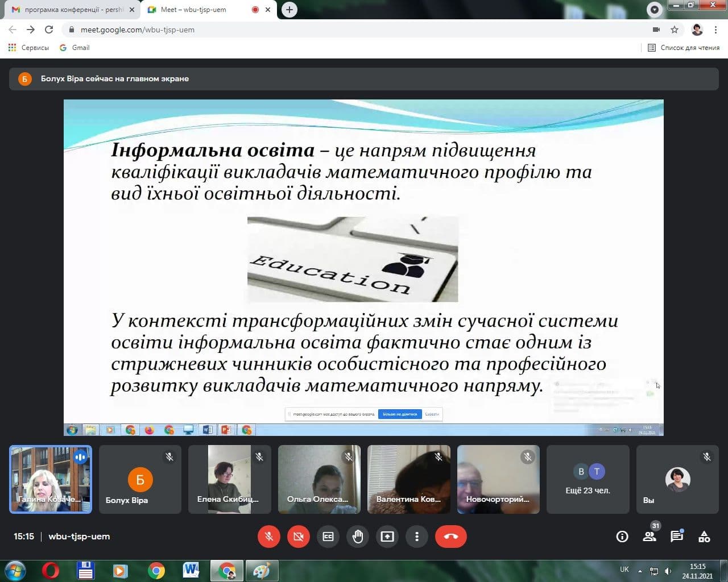
Task: Reload the Meet page
Action: click(49, 30)
